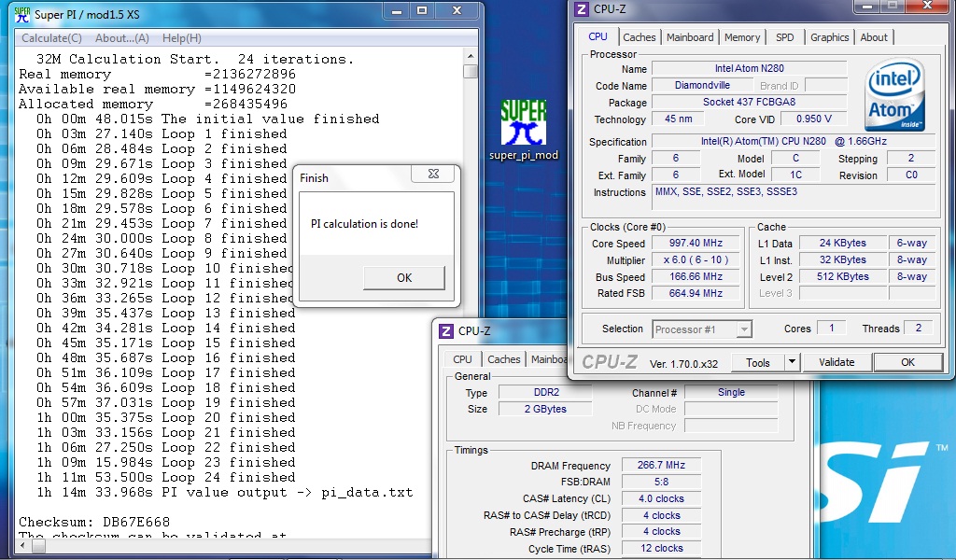Select Caches tab in lower CPU-Z window
Screen dimensions: 956x560
pyautogui.click(x=503, y=359)
